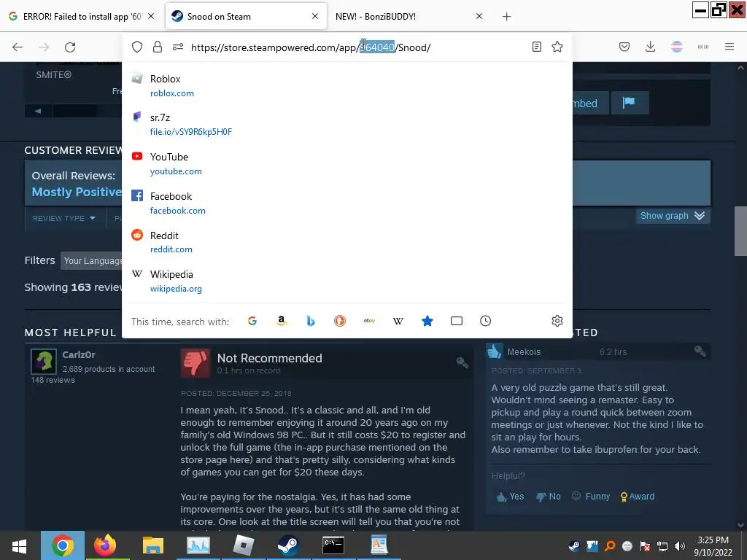Select the Roblox suggestion
This screenshot has height=560, width=747.
point(347,86)
